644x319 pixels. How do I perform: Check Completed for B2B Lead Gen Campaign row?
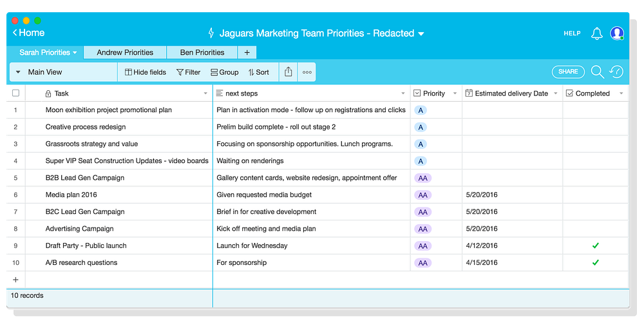[x=595, y=178]
